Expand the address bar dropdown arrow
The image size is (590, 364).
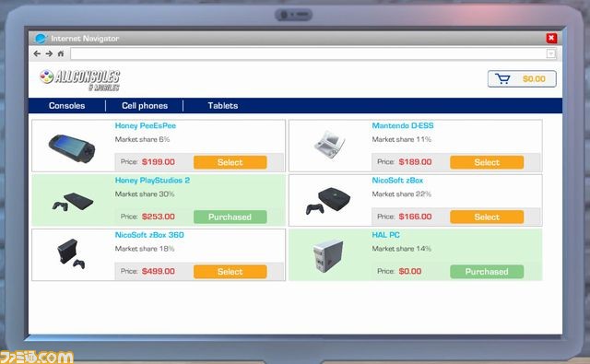click(550, 53)
